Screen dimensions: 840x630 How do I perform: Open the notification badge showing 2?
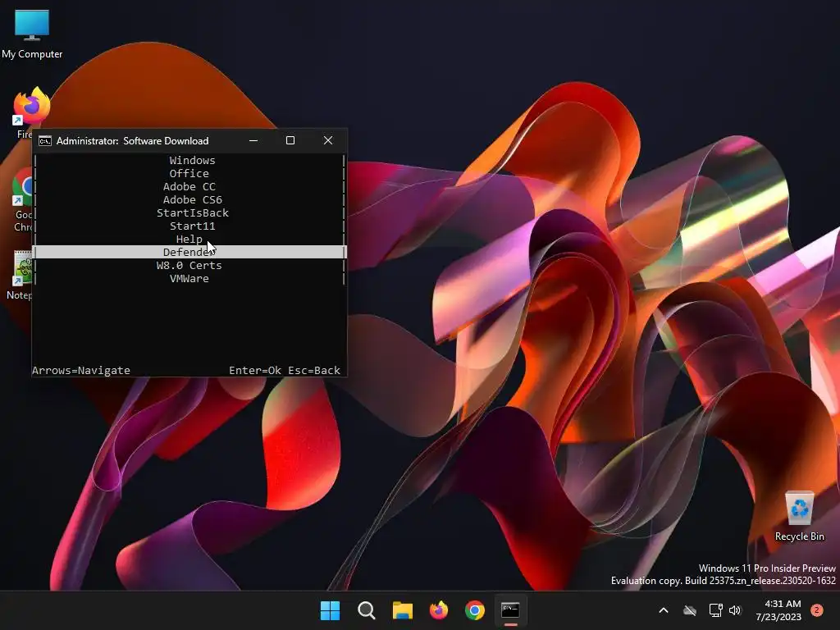pyautogui.click(x=816, y=610)
